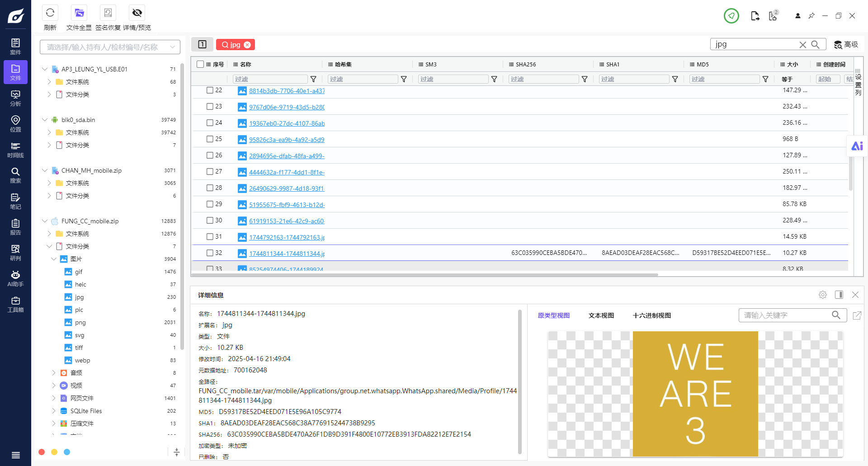Open the 工具箱 toolbox sidebar icon
The height and width of the screenshot is (466, 868).
click(x=15, y=304)
